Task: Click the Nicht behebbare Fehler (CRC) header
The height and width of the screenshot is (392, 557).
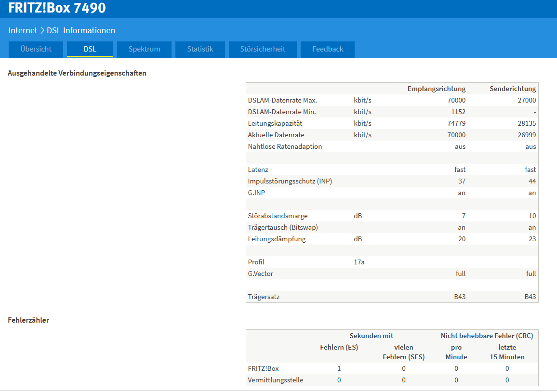Action: tap(487, 336)
